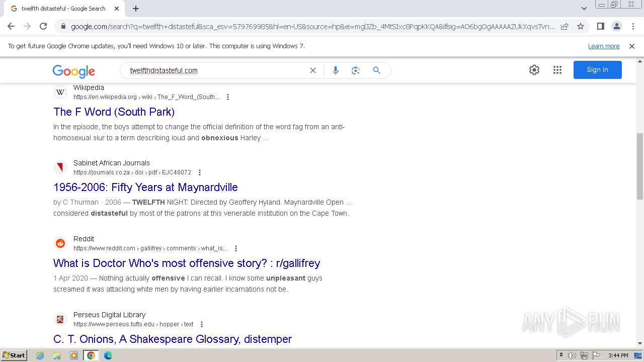Click the perseus.tufts.edu breadcrumb URL

click(x=133, y=324)
